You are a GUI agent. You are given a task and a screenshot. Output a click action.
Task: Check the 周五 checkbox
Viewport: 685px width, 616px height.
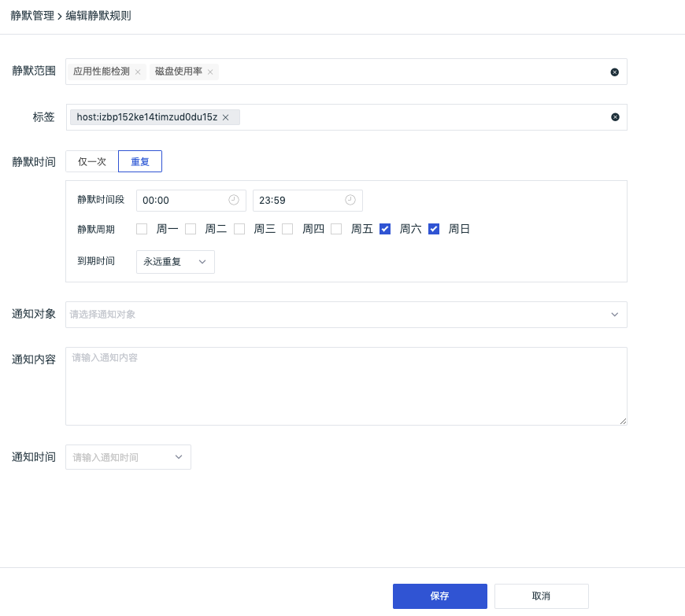(336, 229)
